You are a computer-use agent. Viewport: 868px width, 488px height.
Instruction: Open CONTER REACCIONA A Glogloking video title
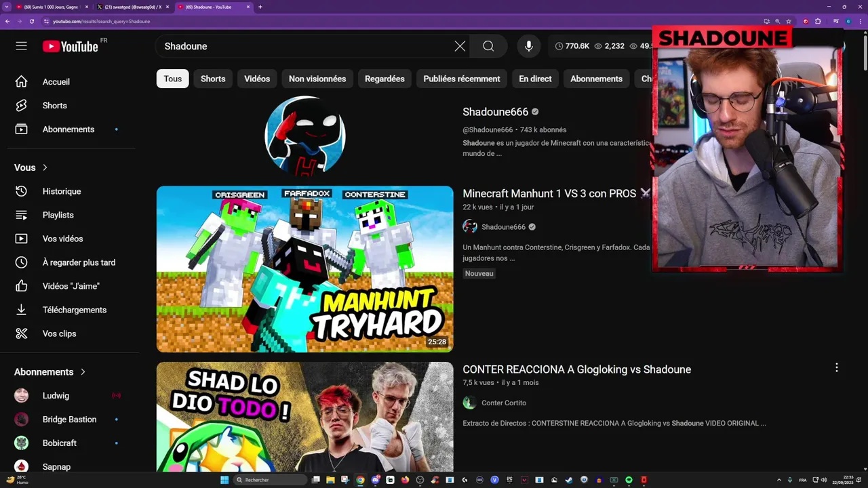[576, 369]
